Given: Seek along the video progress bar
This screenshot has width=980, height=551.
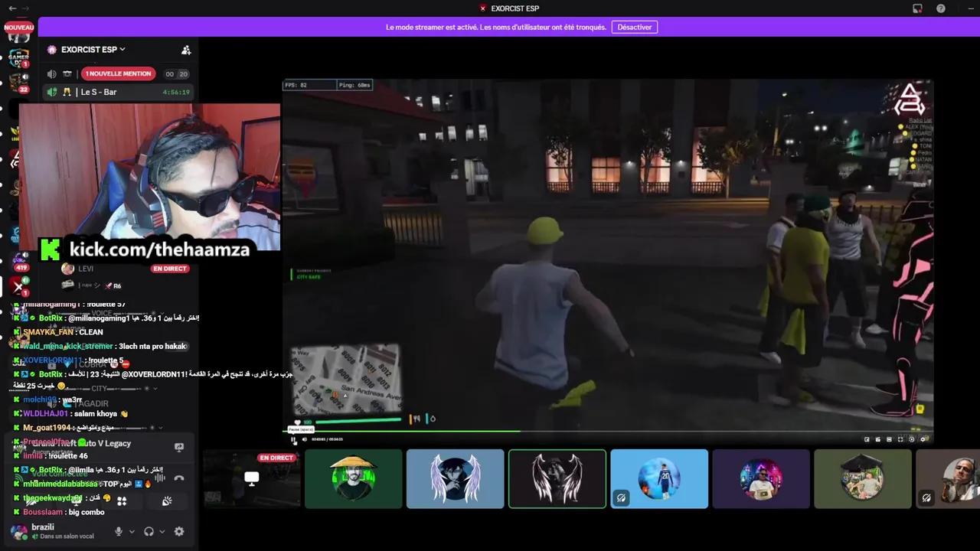Looking at the screenshot, I should [x=609, y=432].
